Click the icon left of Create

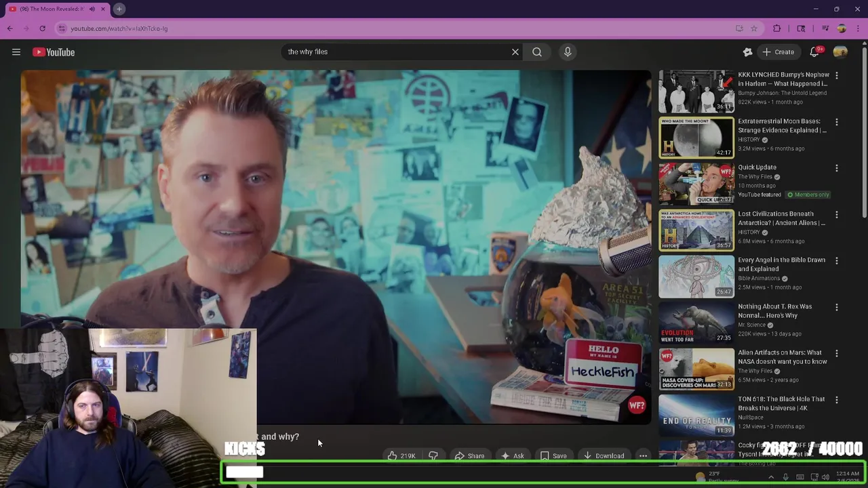click(747, 52)
